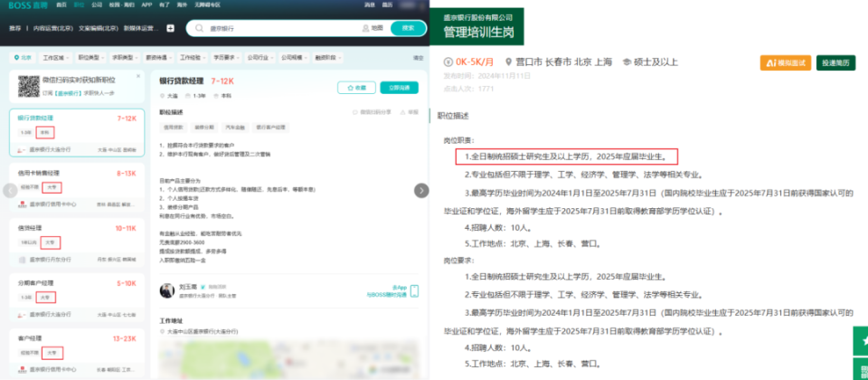Screen dimensions: 868x380
Task: Open the 公司 nav item
Action: pyautogui.click(x=97, y=5)
